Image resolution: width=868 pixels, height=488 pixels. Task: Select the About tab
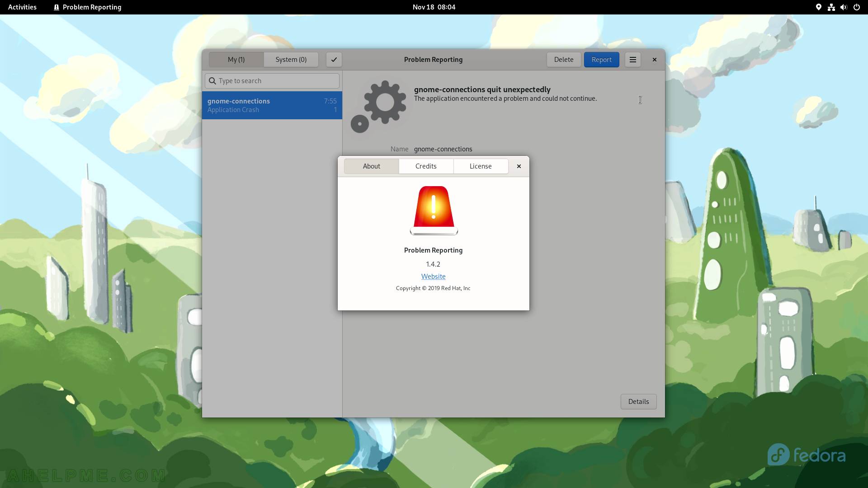[371, 166]
